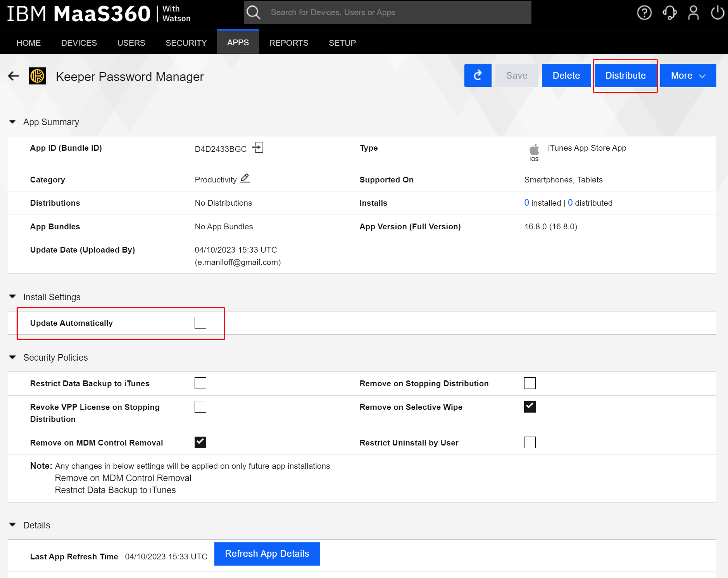Click the power logout icon
This screenshot has width=728, height=578.
[717, 13]
